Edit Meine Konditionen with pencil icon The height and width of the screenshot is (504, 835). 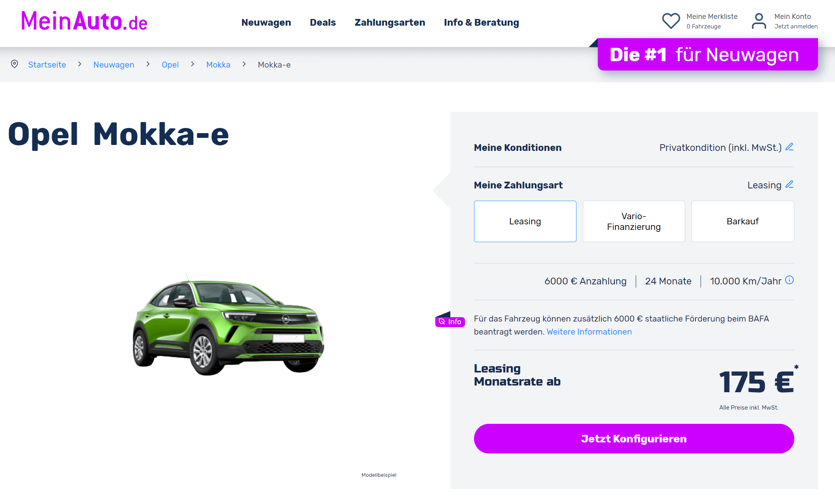click(x=790, y=147)
